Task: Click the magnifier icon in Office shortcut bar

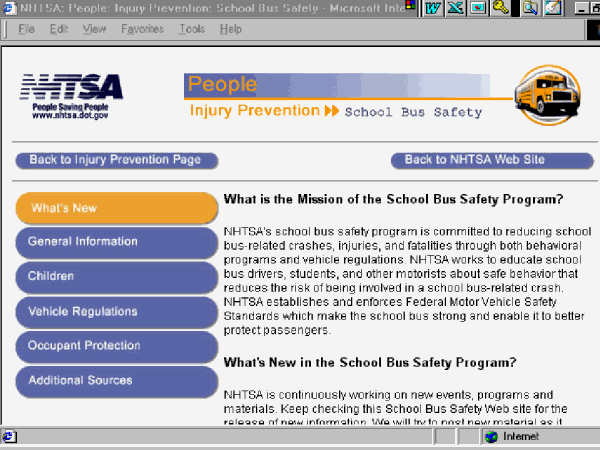Action: pyautogui.click(x=530, y=8)
